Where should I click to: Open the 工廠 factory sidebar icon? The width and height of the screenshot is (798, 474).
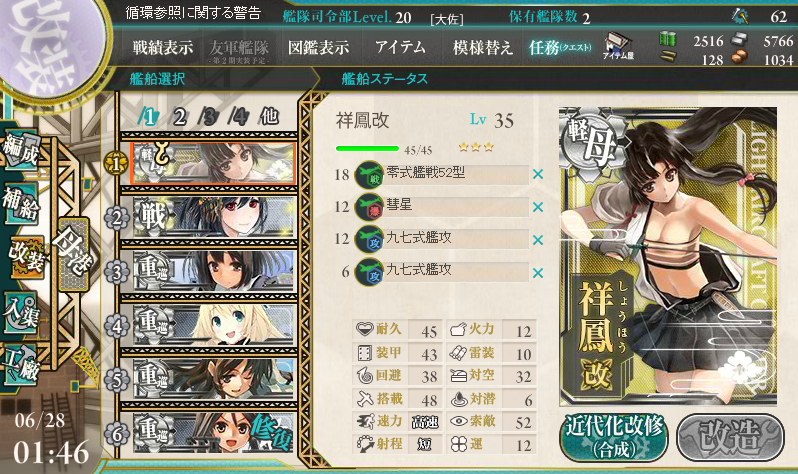[x=21, y=363]
